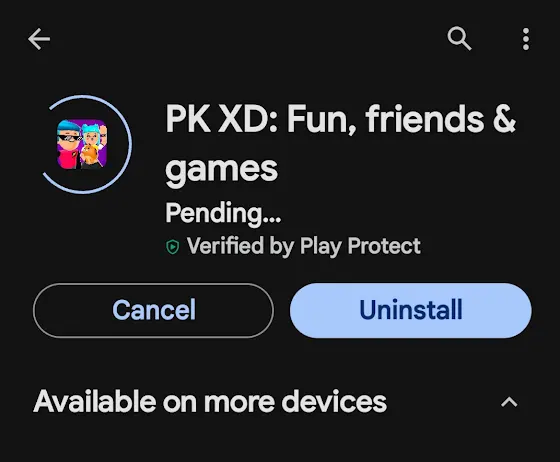This screenshot has width=560, height=462.
Task: Click the word "games" in the title
Action: pos(221,170)
